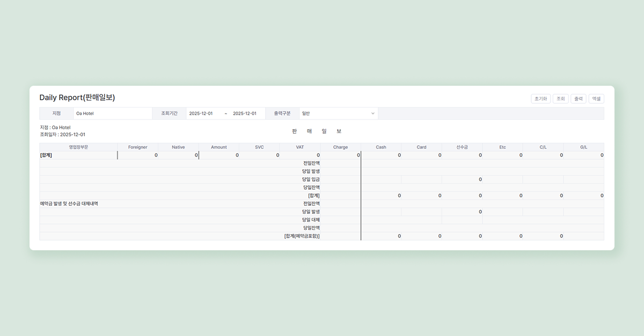
Task: Click the end date field after the tilde
Action: 245,114
